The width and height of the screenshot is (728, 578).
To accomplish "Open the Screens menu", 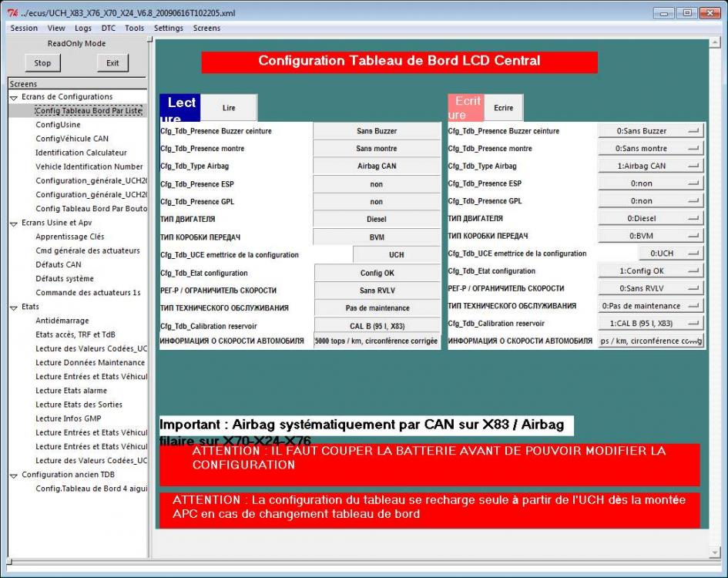I will (206, 28).
